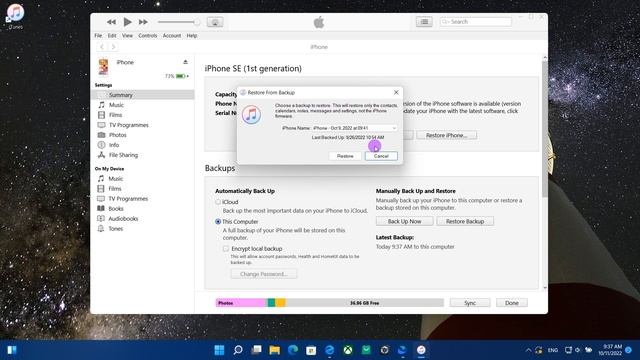Open the File menu
Viewport: 640px width, 360px height.
point(98,36)
